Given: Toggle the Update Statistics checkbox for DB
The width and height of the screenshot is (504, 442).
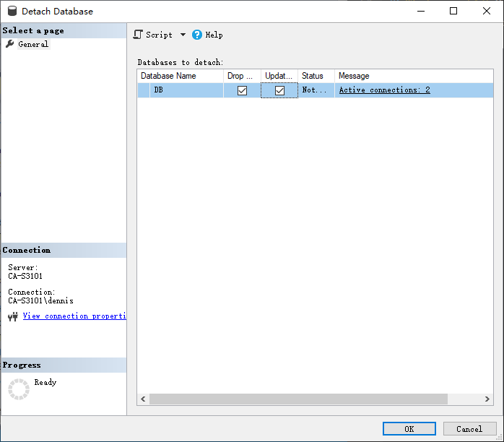Looking at the screenshot, I should [x=279, y=90].
